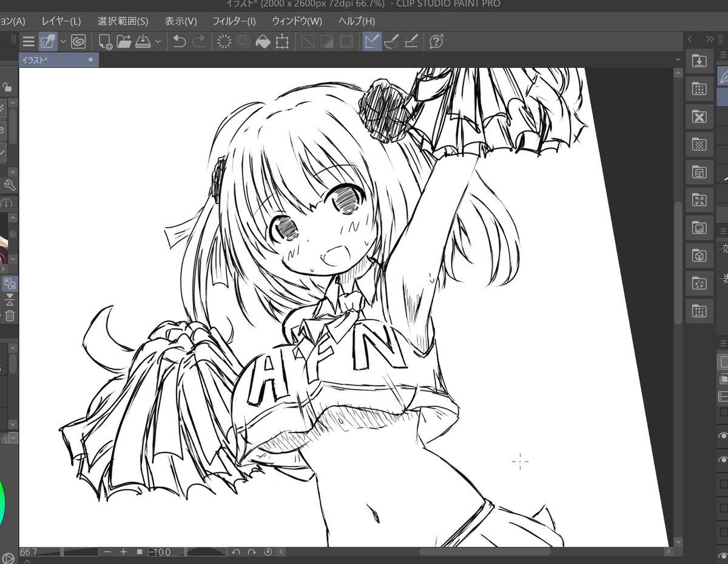Open the canvas tab list chevron

click(679, 59)
